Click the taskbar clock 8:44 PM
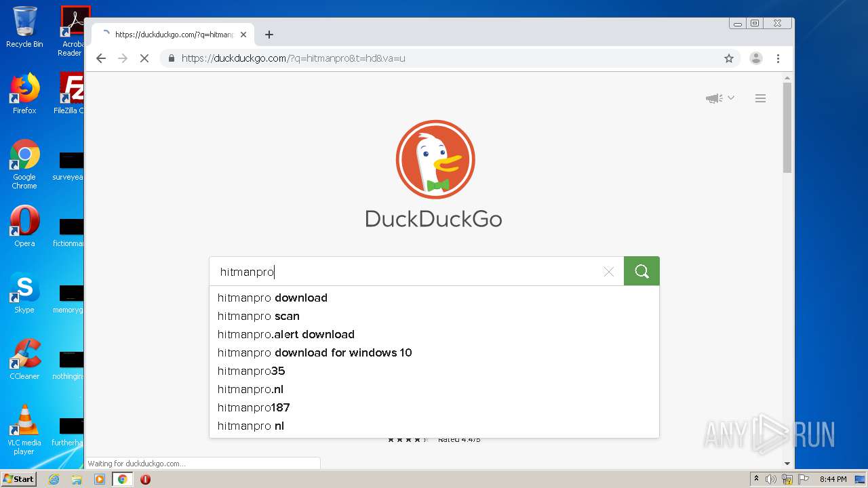The image size is (868, 488). click(x=833, y=479)
